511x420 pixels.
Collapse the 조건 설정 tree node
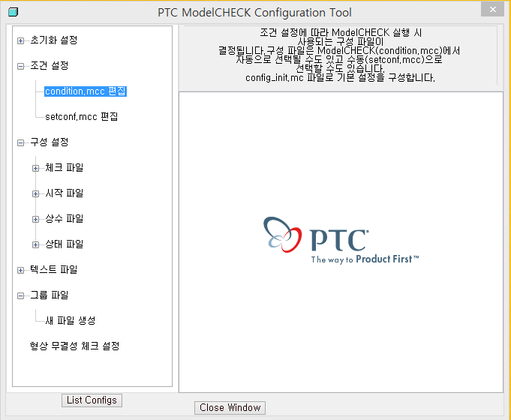(20, 66)
